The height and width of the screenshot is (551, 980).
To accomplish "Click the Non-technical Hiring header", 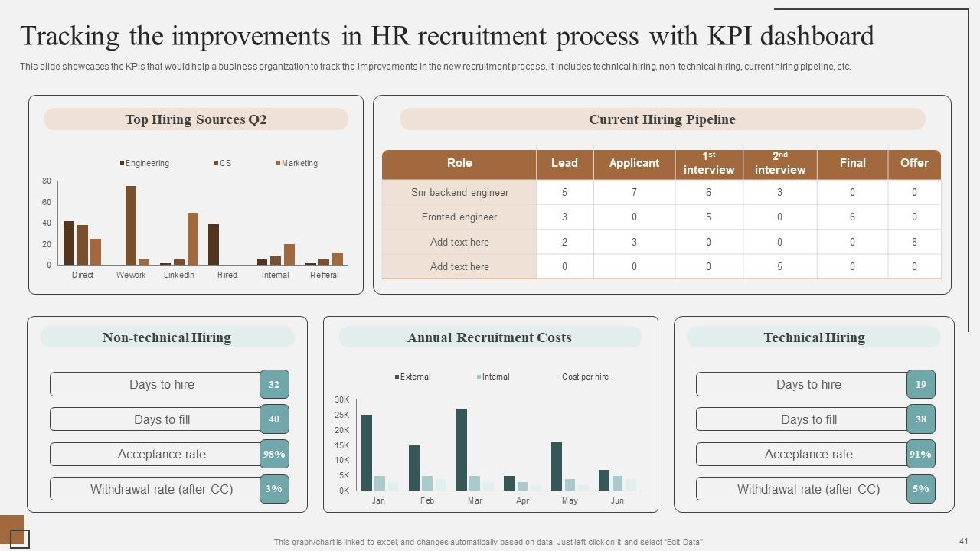I will [167, 337].
